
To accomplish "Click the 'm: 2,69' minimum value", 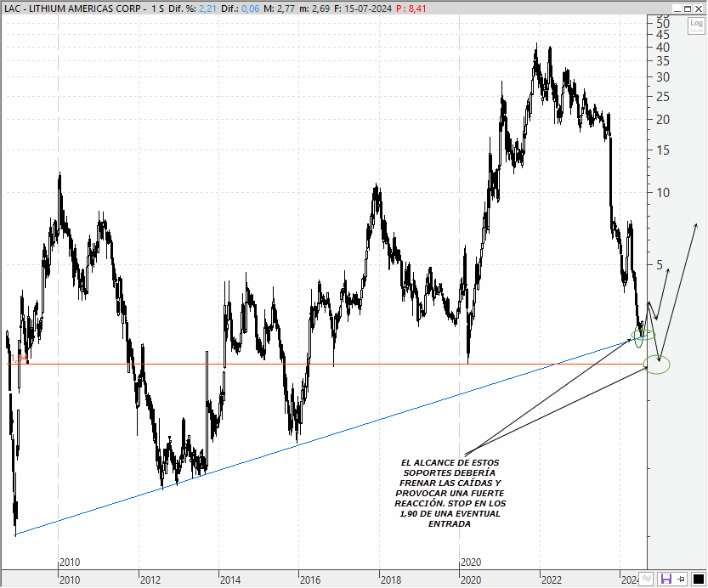I will pyautogui.click(x=314, y=8).
